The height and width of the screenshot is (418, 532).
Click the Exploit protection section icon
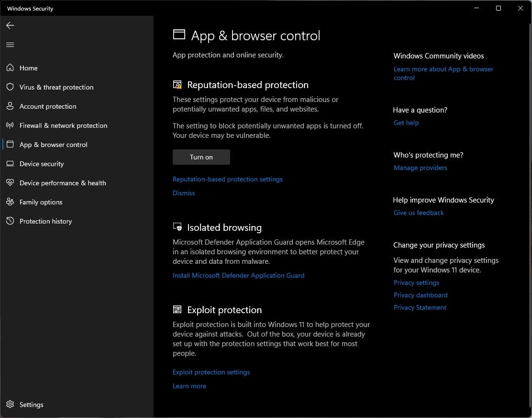pos(177,309)
